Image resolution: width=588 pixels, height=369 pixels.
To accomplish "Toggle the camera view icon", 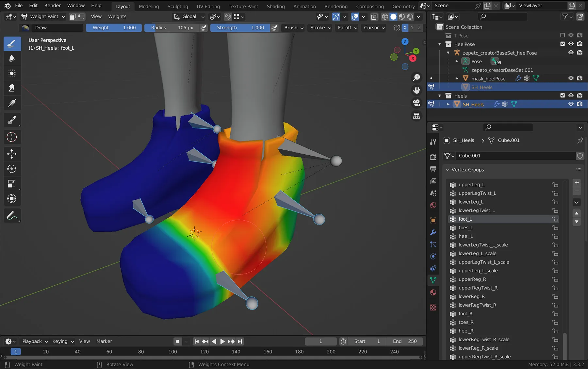I will (416, 103).
